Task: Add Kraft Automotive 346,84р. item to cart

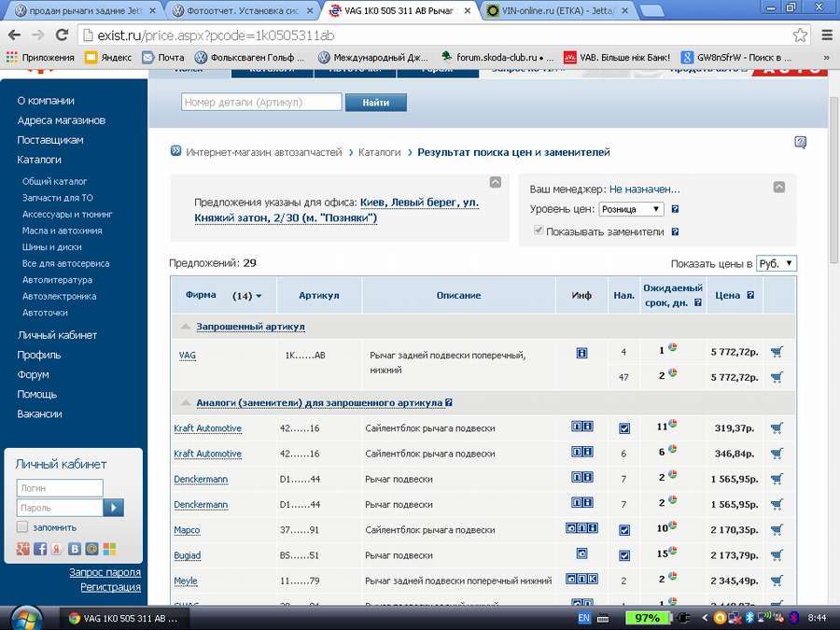Action: coord(777,454)
